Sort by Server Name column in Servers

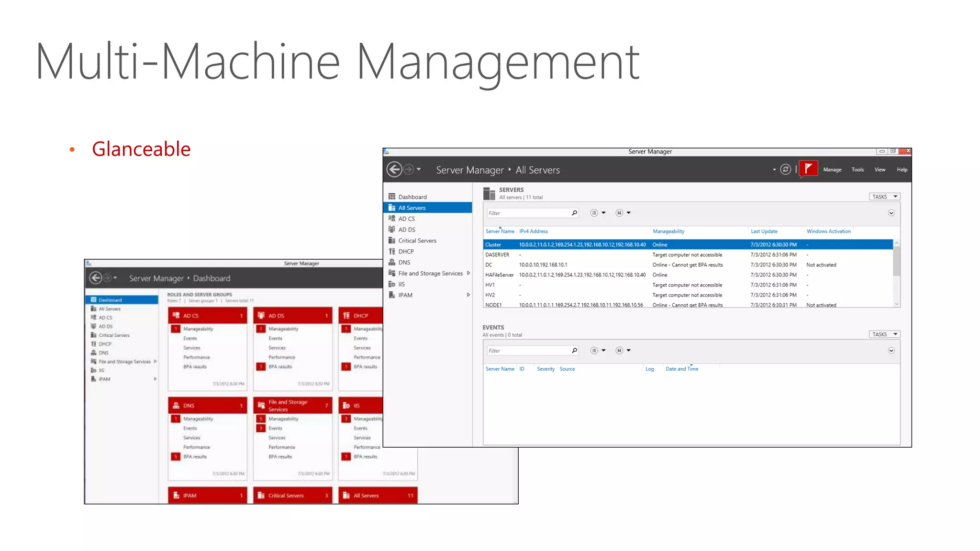tap(500, 231)
